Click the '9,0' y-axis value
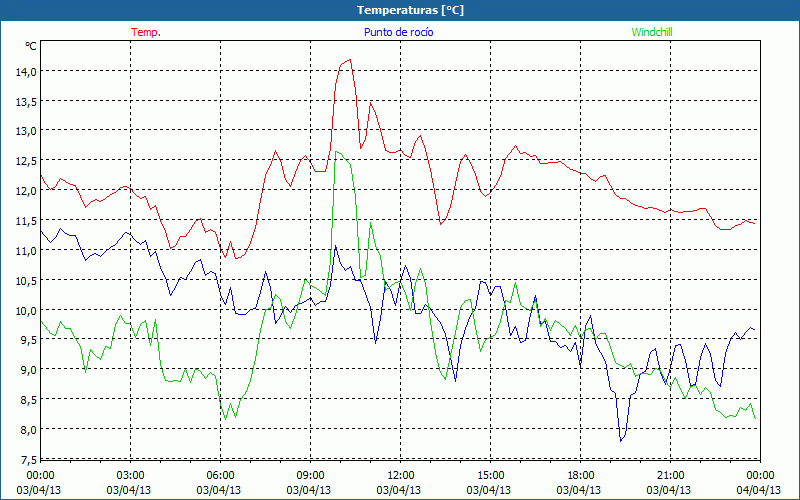The width and height of the screenshot is (800, 500). tap(29, 370)
